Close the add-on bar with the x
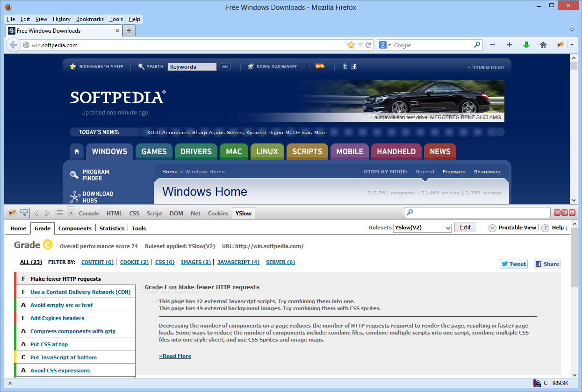Viewport: 582px width, 392px height. click(10, 383)
